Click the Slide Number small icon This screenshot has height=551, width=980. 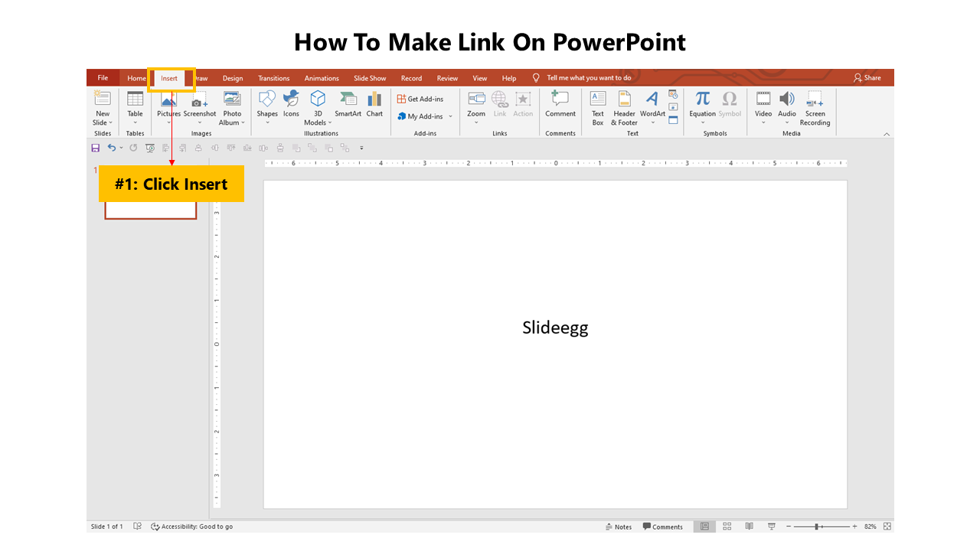[x=673, y=107]
